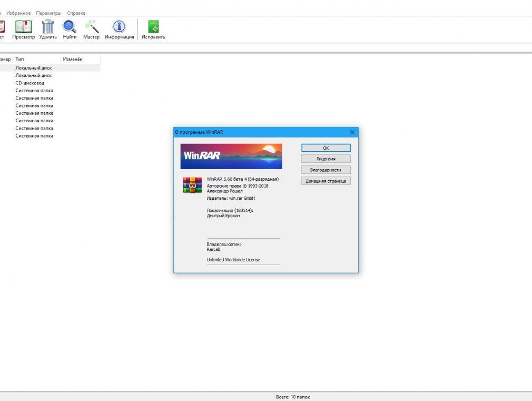Select the last Системная папка row
The height and width of the screenshot is (401, 532).
50,136
